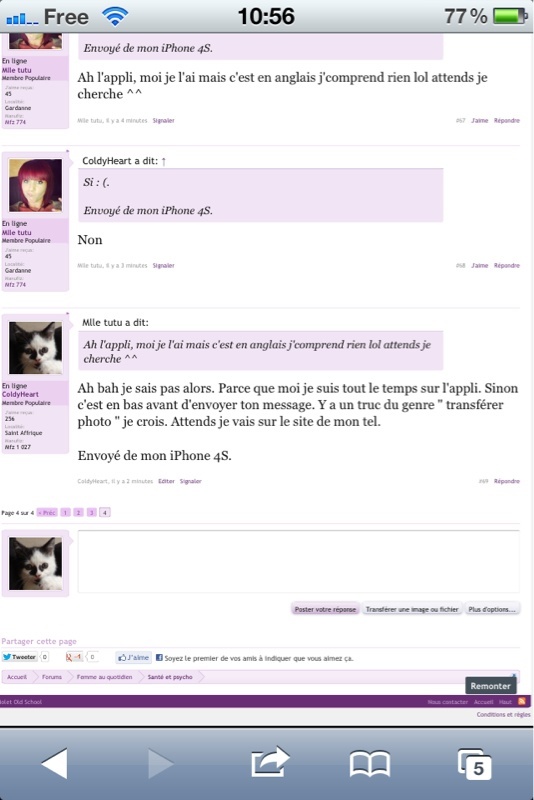The image size is (534, 800).
Task: Open the bookmarks book icon
Action: point(369,764)
